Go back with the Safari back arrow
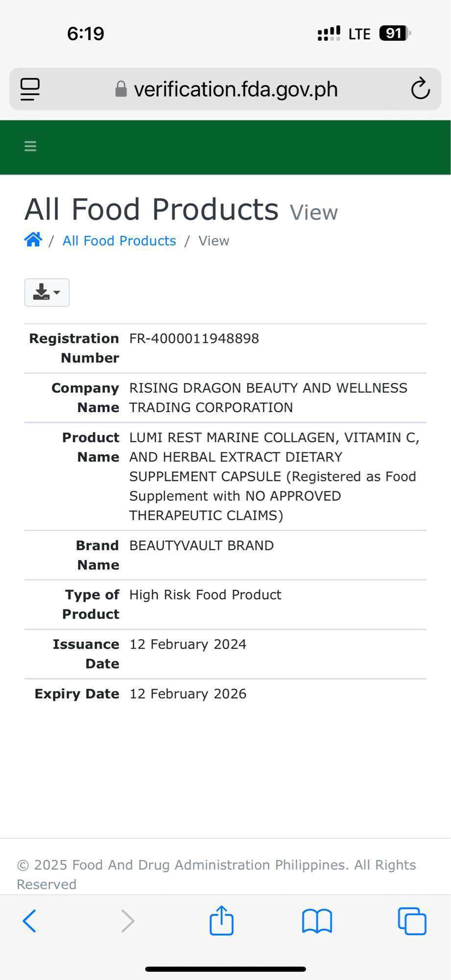Image resolution: width=451 pixels, height=980 pixels. (29, 921)
